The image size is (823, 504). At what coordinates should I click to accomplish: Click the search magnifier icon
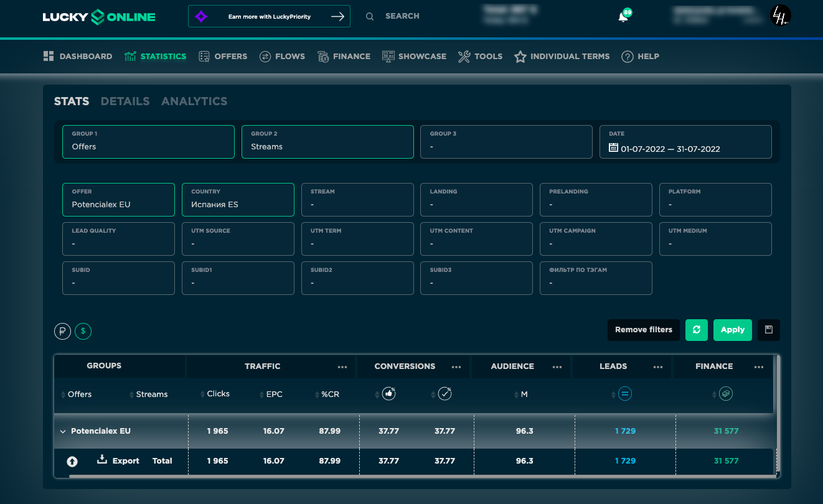[x=370, y=17]
